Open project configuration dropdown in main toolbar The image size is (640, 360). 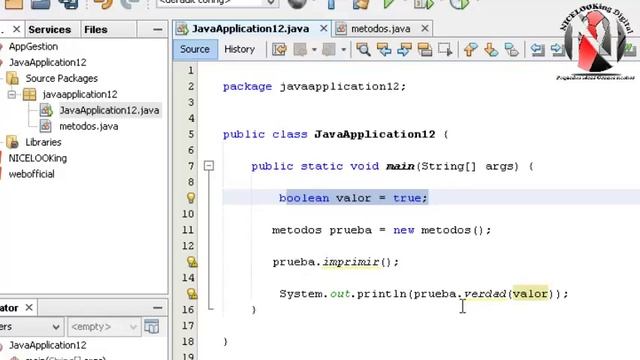(x=217, y=2)
